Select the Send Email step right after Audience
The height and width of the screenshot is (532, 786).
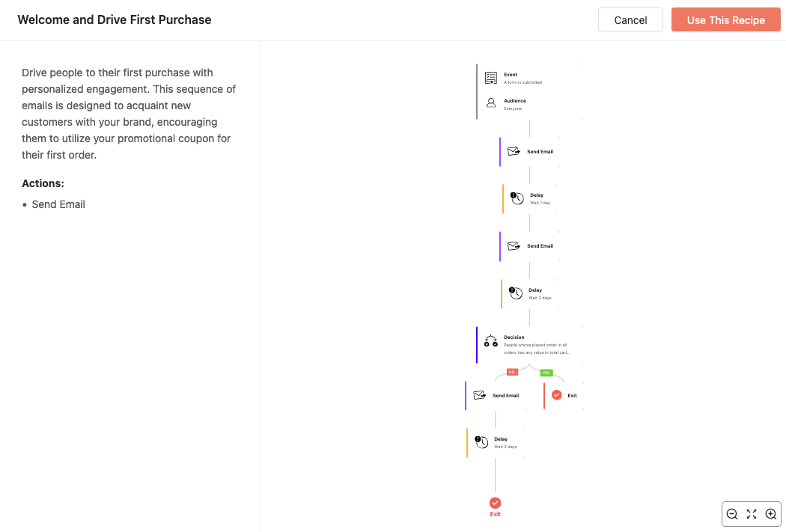coord(530,152)
